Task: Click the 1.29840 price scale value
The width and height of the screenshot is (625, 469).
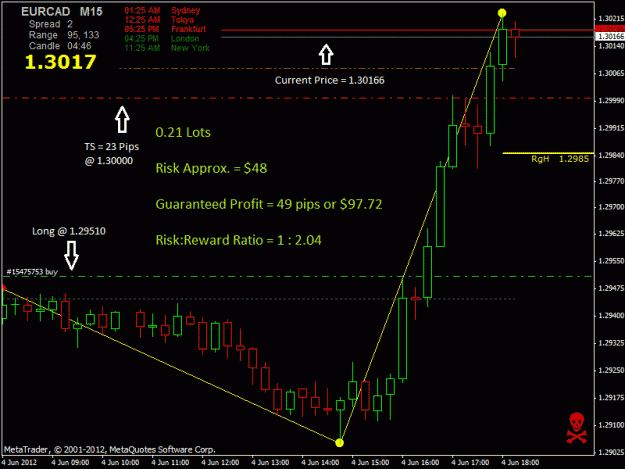Action: click(611, 155)
